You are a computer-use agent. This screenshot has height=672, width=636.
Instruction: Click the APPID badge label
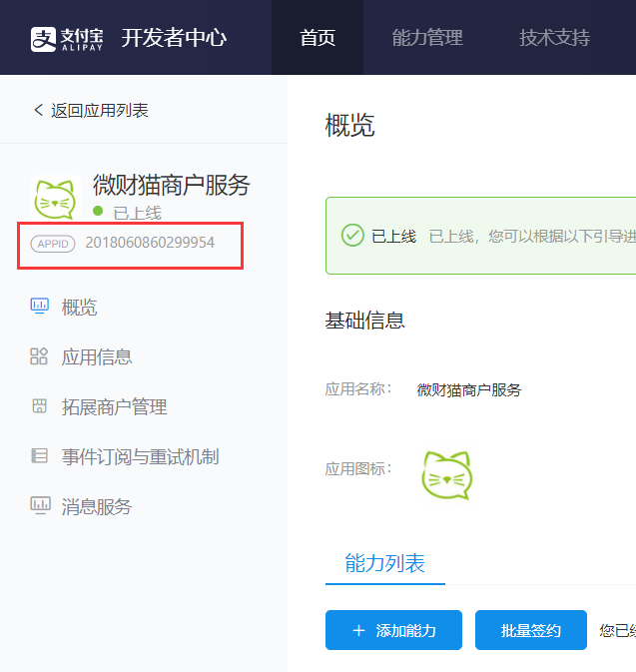53,244
